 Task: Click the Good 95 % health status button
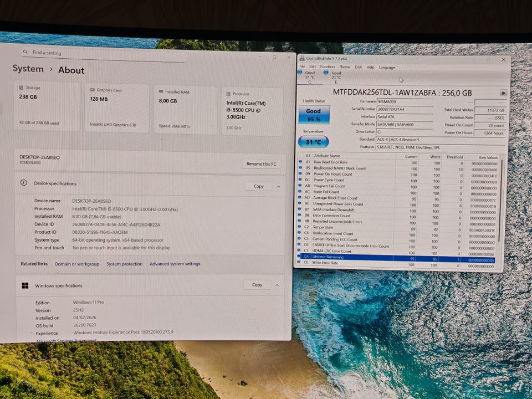(x=314, y=115)
